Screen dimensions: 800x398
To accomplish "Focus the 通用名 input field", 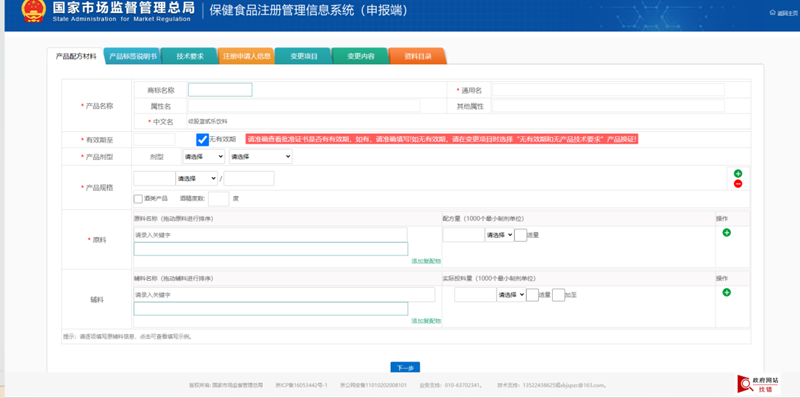I will (x=608, y=90).
